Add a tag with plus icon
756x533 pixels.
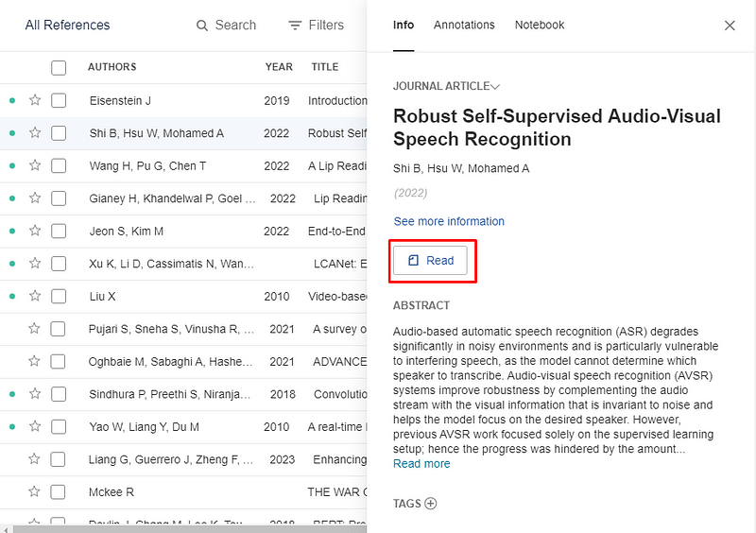431,504
